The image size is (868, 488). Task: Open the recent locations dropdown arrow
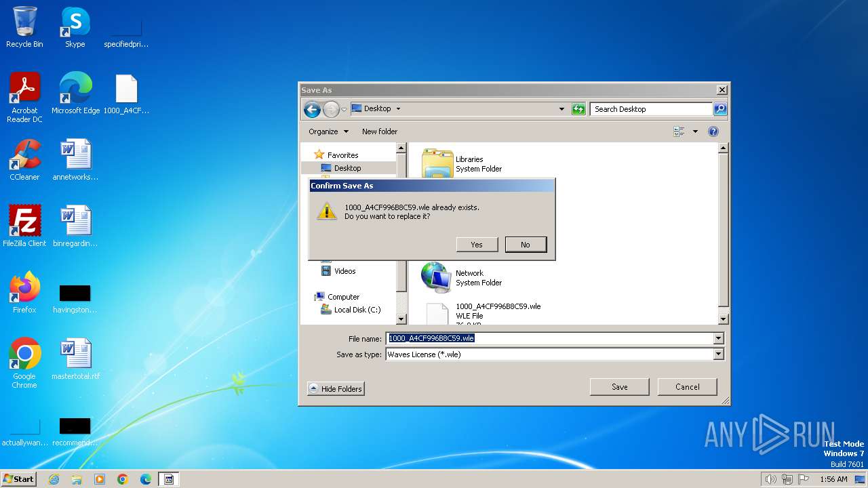[344, 109]
